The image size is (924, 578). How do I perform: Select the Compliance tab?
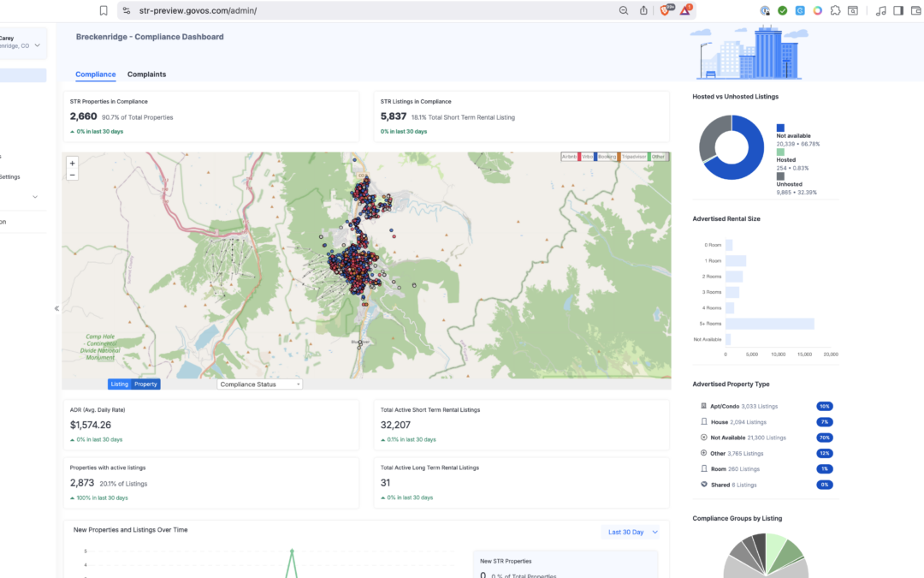click(x=95, y=74)
